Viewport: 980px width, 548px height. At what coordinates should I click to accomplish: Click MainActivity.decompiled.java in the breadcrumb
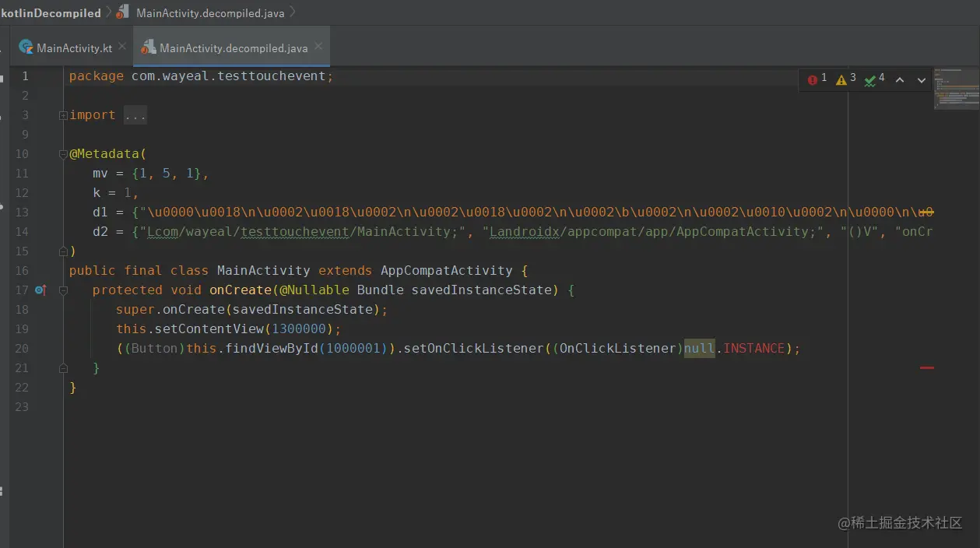tap(210, 12)
